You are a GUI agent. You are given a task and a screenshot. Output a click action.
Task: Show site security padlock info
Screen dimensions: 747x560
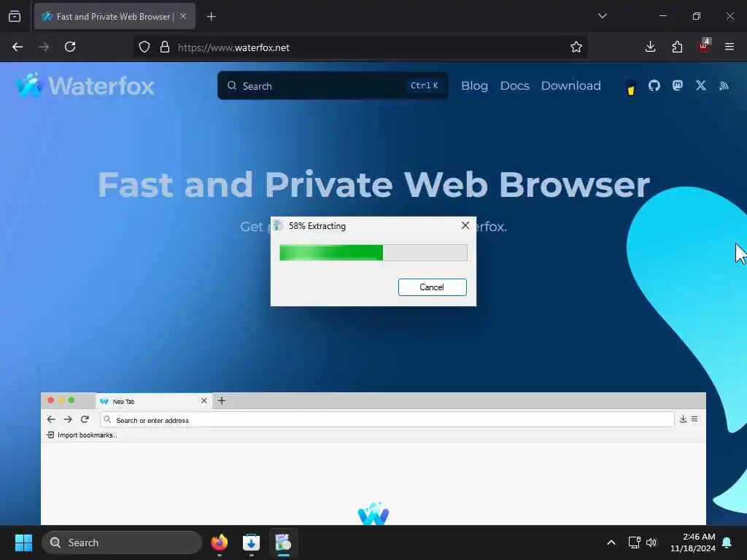click(x=165, y=47)
